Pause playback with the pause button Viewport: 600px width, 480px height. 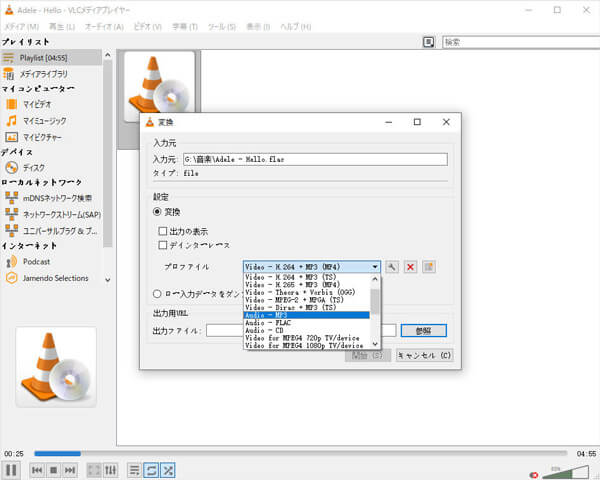pyautogui.click(x=11, y=469)
